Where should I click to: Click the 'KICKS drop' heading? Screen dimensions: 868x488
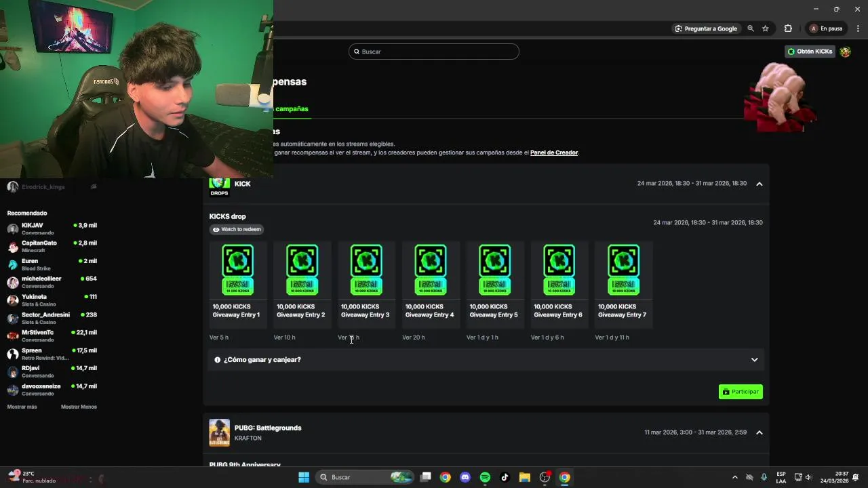click(x=228, y=217)
